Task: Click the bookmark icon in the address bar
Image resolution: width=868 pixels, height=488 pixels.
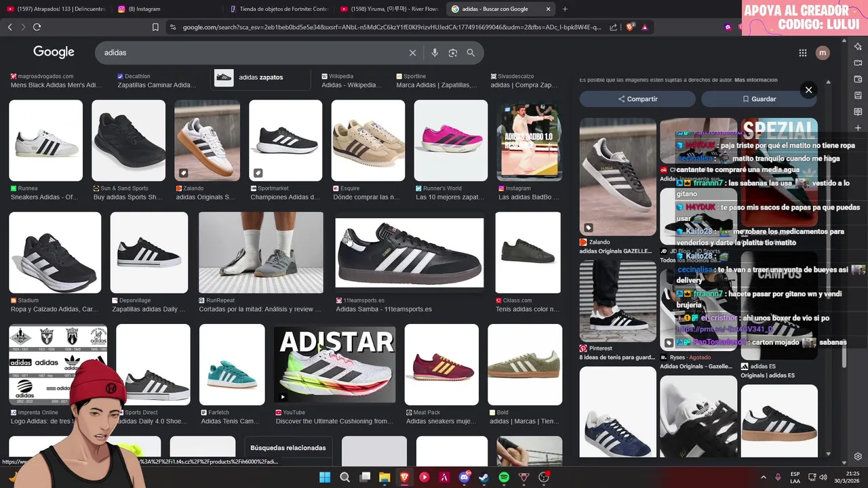Action: point(155,27)
